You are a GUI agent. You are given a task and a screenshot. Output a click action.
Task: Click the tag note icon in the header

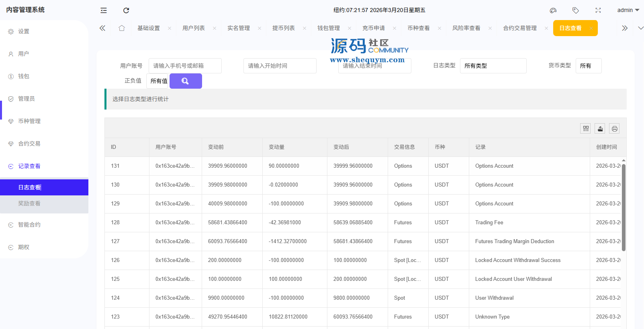point(575,10)
